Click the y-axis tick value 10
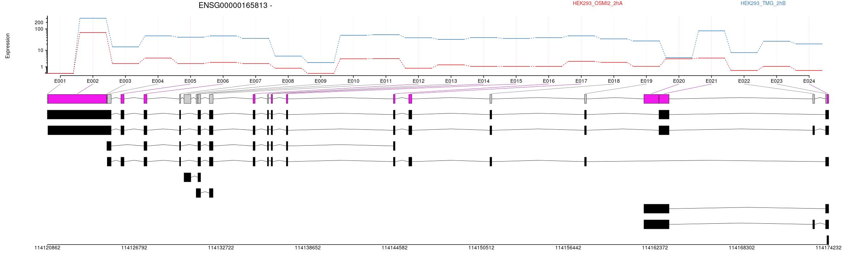868x253 pixels. pyautogui.click(x=40, y=50)
